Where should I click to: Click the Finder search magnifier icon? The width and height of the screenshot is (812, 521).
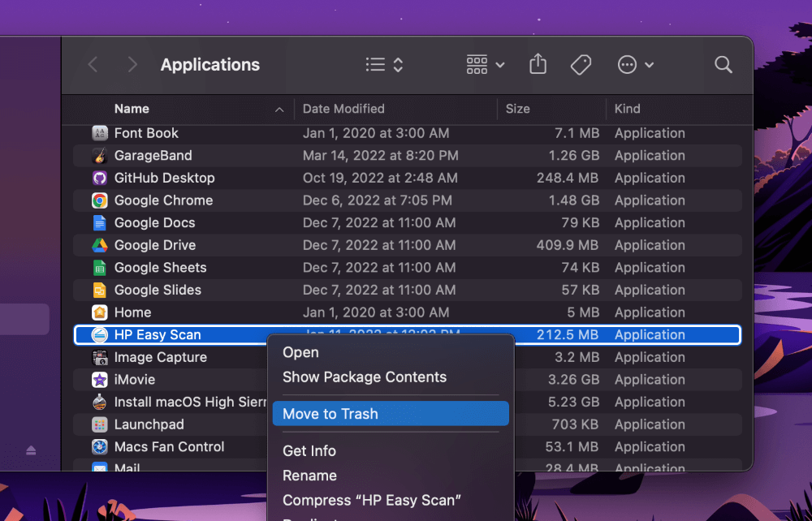click(723, 65)
